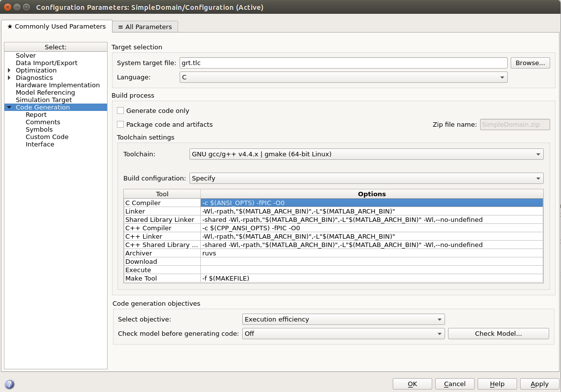Open the Select objective dropdown

click(439, 319)
